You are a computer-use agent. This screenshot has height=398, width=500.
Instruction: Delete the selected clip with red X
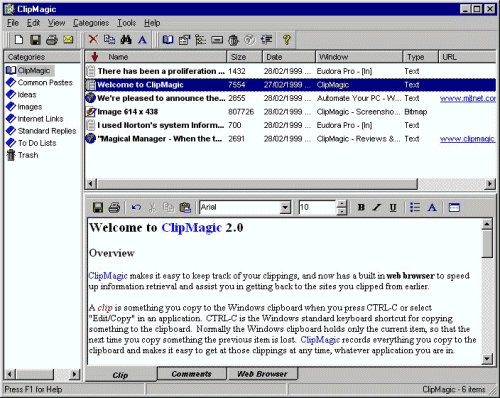pyautogui.click(x=93, y=40)
